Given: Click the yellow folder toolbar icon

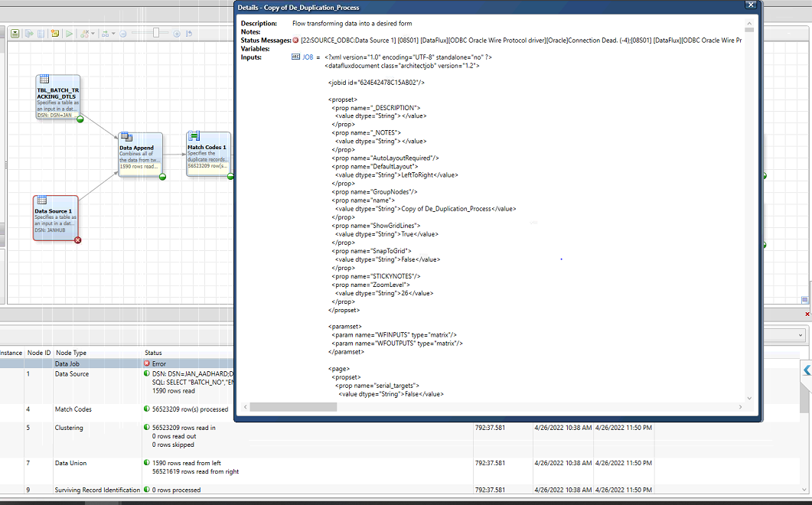Looking at the screenshot, I should (x=54, y=33).
